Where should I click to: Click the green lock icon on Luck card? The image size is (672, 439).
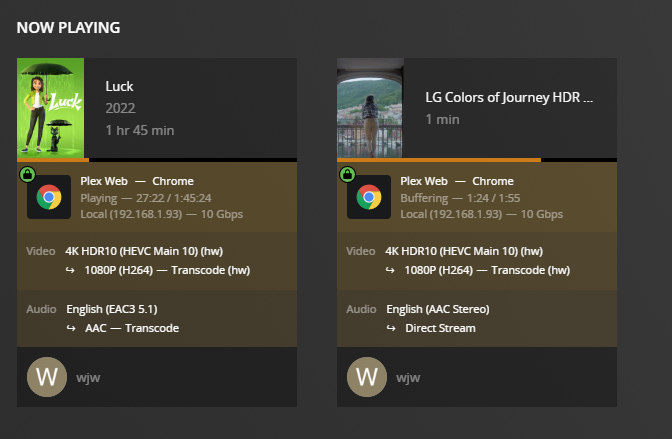click(27, 174)
